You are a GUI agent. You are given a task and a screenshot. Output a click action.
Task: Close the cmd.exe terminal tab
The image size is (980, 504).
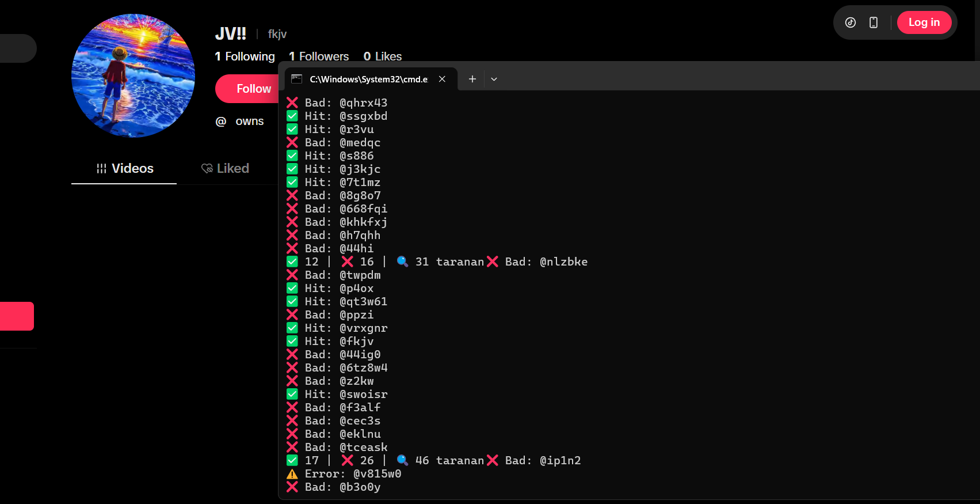pos(442,79)
